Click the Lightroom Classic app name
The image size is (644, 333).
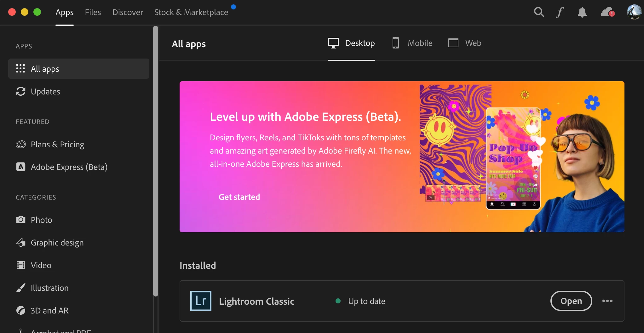(256, 301)
